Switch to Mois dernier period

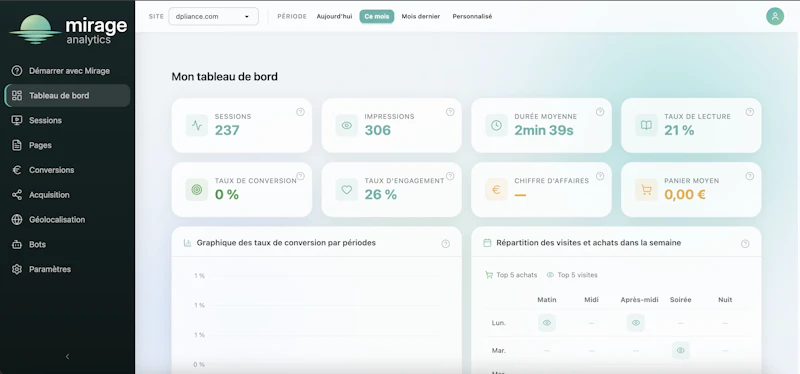[420, 16]
